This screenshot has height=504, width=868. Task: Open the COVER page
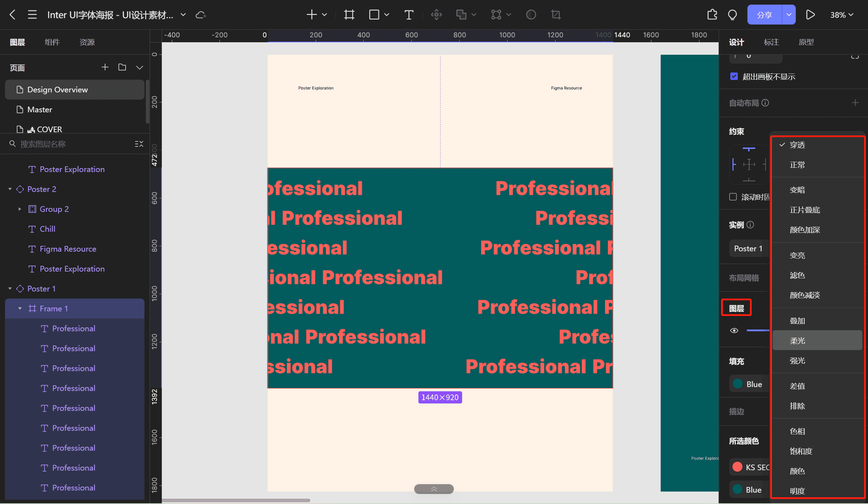tap(75, 129)
